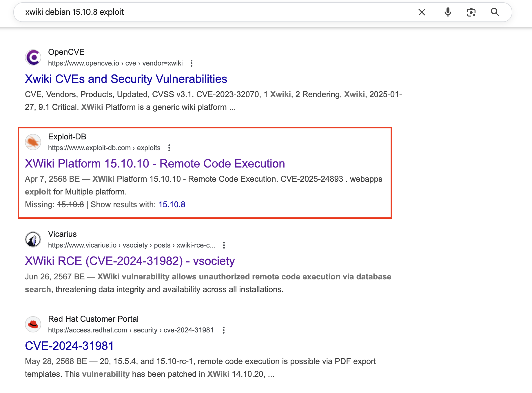
Task: Open more options for Exploit-DB result
Action: (169, 148)
